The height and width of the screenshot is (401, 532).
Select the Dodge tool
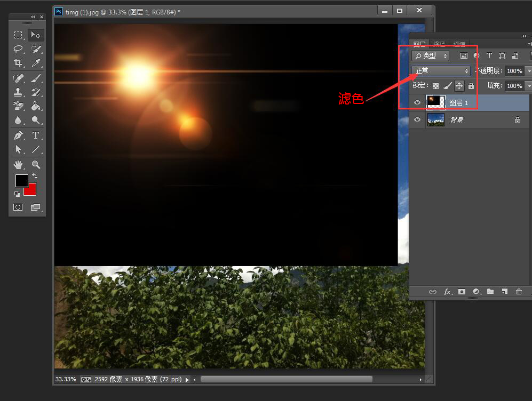pyautogui.click(x=36, y=120)
